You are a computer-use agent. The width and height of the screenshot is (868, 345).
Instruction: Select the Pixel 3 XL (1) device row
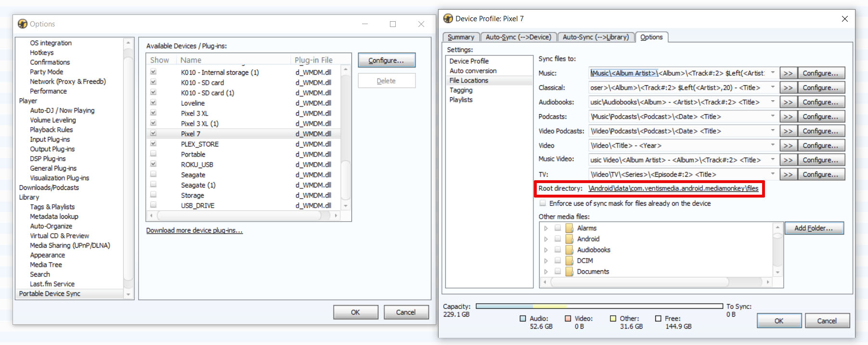[244, 123]
